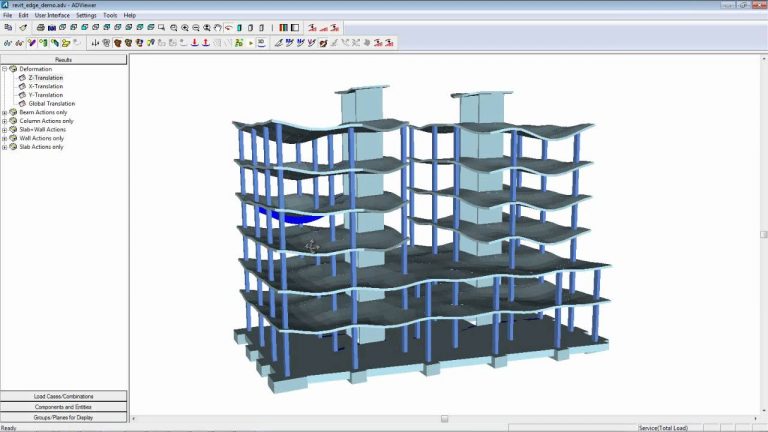768x432 pixels.
Task: Open the File menu
Action: pyautogui.click(x=8, y=16)
